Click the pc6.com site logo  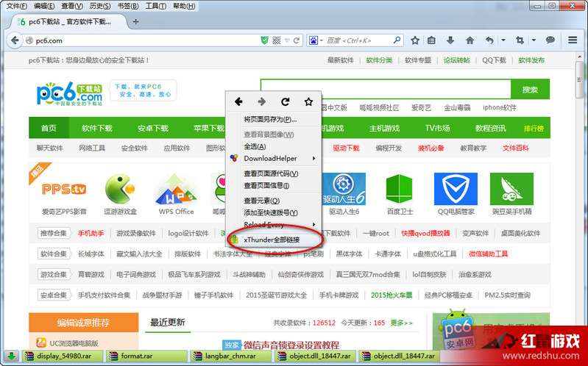tap(69, 93)
